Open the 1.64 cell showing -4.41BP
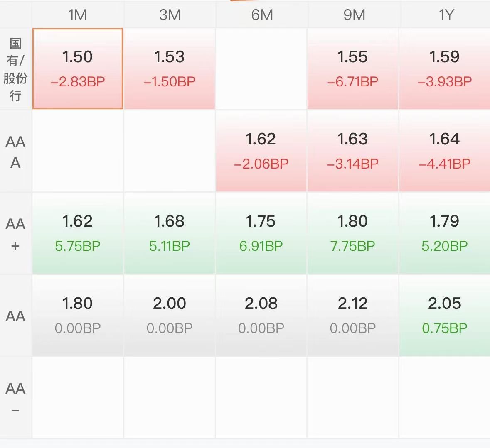 (x=445, y=151)
